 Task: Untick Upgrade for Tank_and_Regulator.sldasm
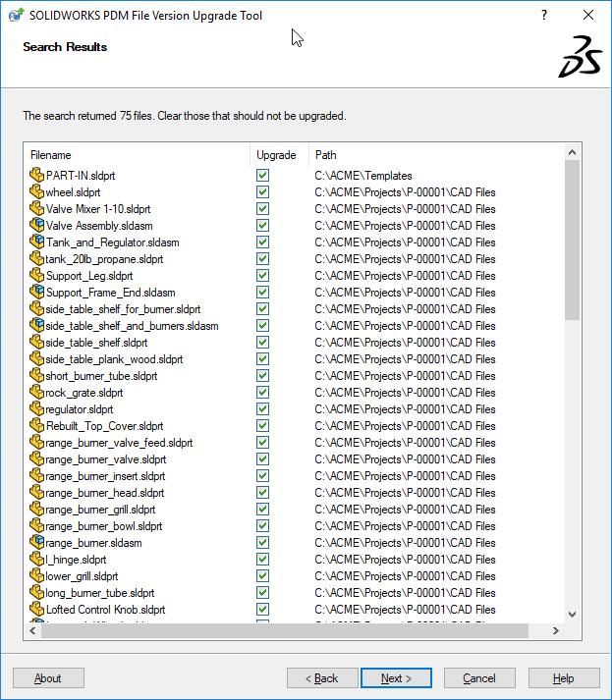pos(262,242)
